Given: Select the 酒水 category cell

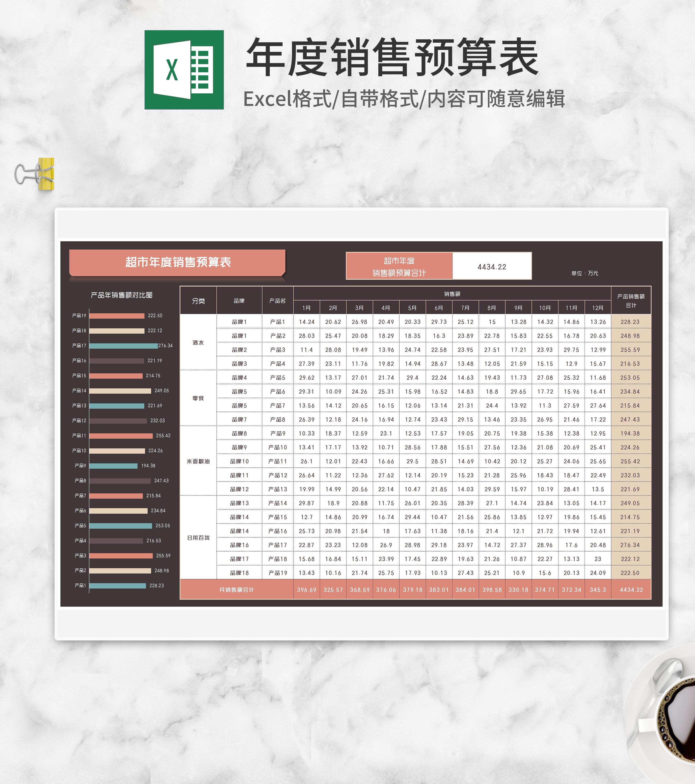Looking at the screenshot, I should coord(198,343).
